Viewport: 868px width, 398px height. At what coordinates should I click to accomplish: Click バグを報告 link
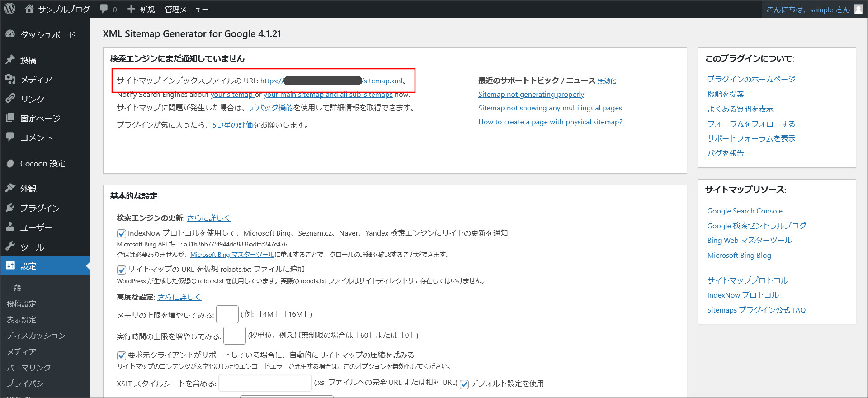[x=726, y=153]
